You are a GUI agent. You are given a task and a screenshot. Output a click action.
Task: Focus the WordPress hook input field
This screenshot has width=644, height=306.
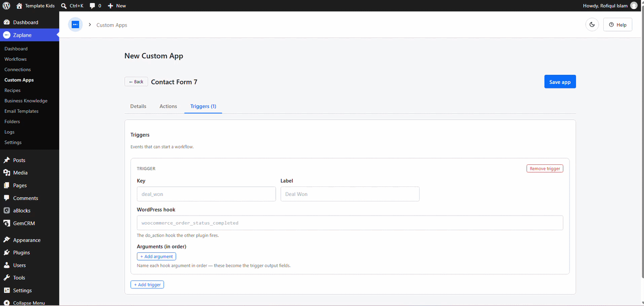point(350,223)
